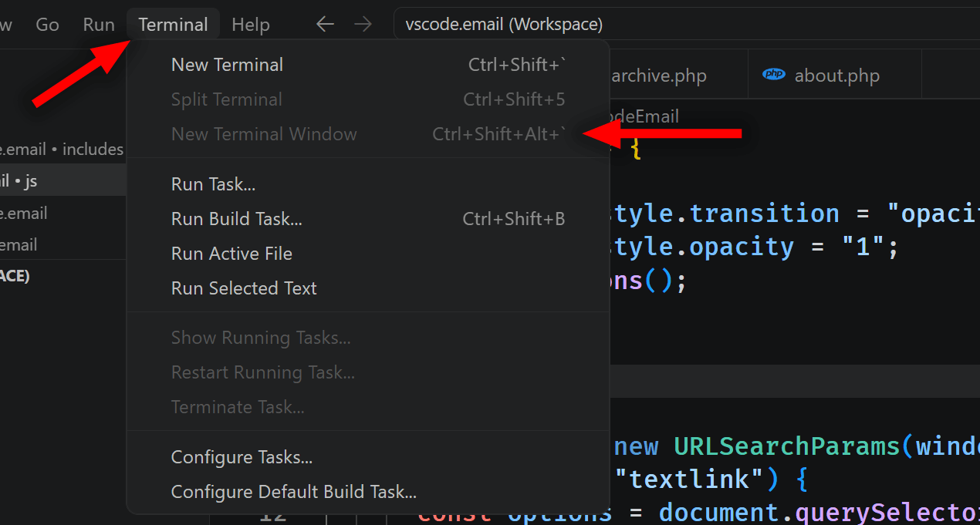980x525 pixels.
Task: Open the Go menu
Action: 47,24
